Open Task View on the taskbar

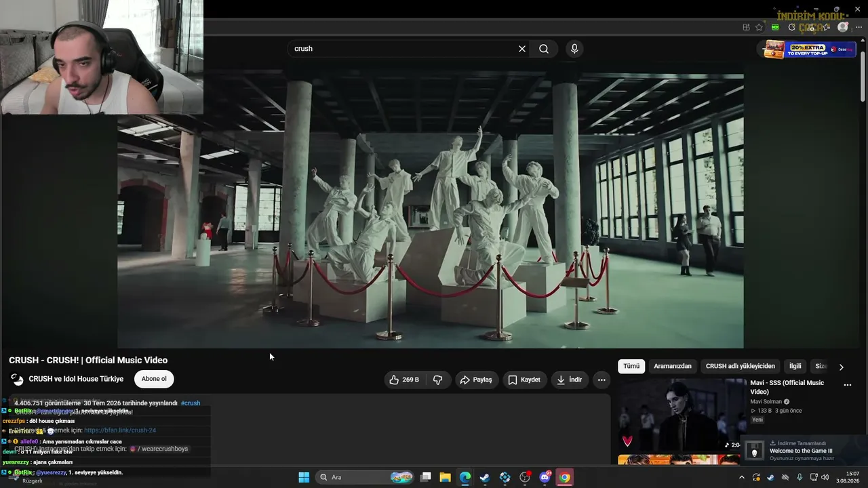426,477
